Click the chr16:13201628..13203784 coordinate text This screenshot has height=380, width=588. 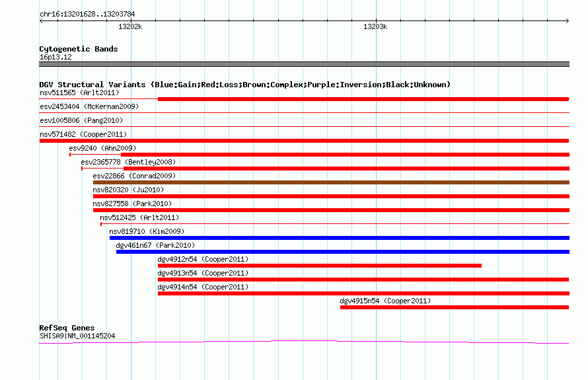pyautogui.click(x=87, y=15)
